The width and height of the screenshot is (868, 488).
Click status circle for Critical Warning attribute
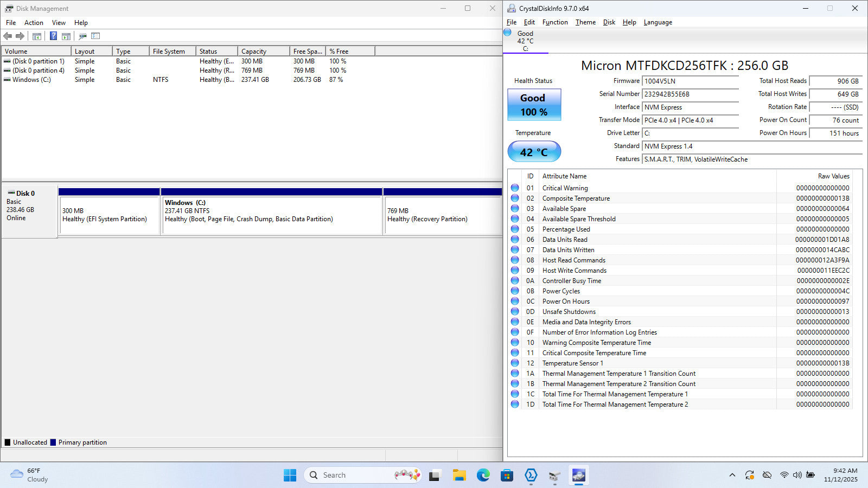click(x=515, y=188)
